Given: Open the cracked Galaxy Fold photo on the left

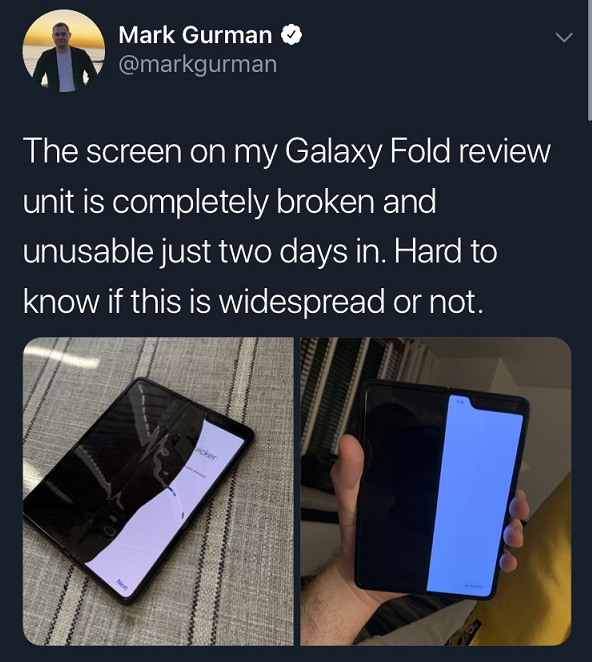Looking at the screenshot, I should click(x=158, y=491).
